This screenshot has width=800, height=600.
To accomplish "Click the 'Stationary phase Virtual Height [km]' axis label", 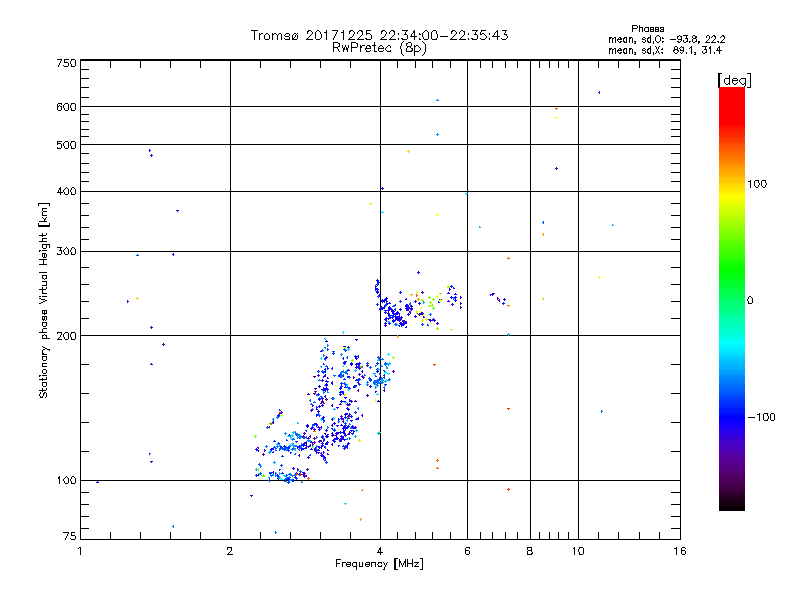I will point(44,301).
